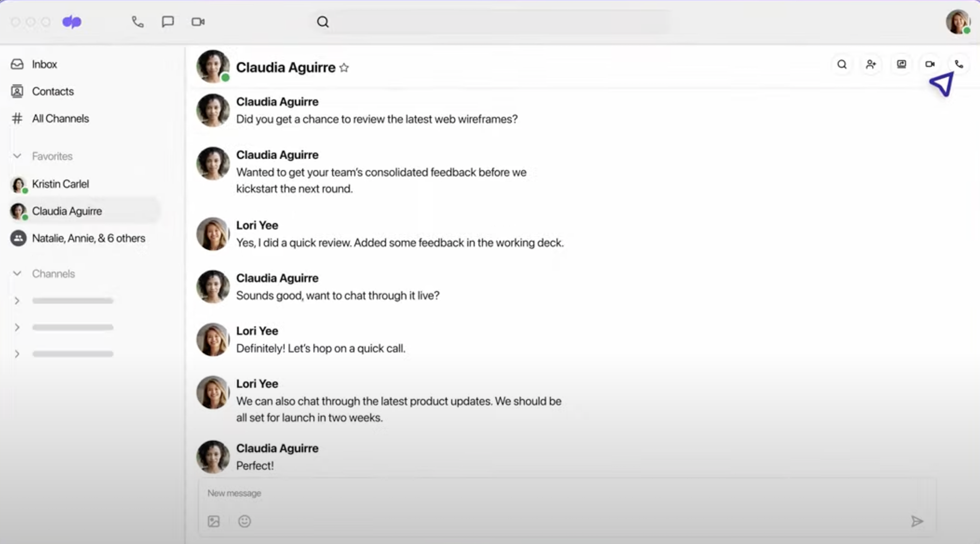Start screen sharing with Claudia
Image resolution: width=980 pixels, height=544 pixels.
coord(901,64)
